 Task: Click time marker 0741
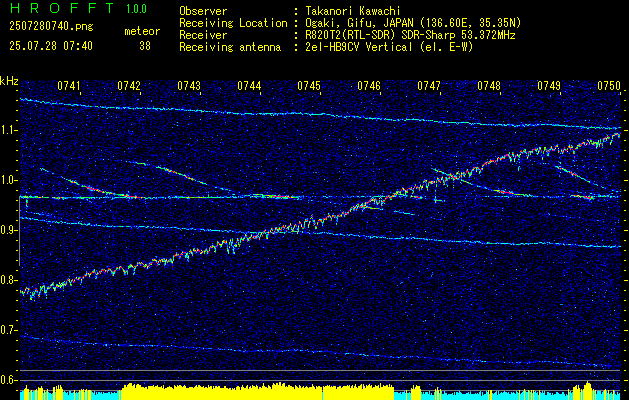pos(69,85)
